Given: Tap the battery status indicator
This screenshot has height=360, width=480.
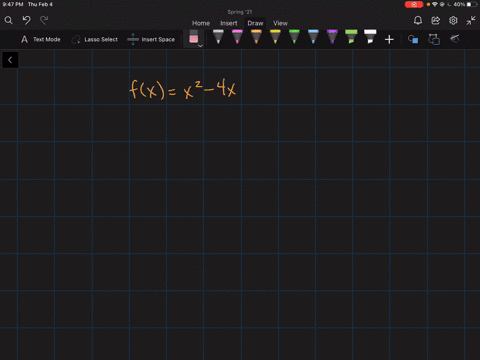Looking at the screenshot, I should pyautogui.click(x=472, y=4).
